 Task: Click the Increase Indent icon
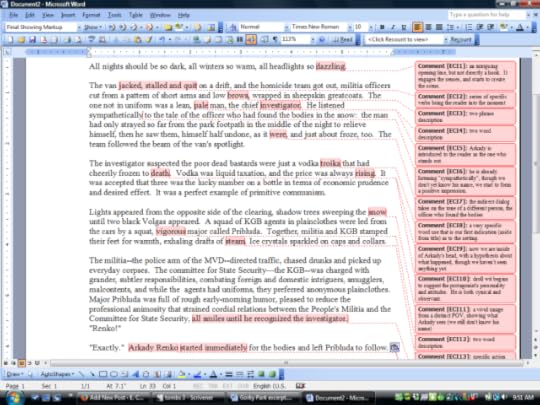[491, 27]
